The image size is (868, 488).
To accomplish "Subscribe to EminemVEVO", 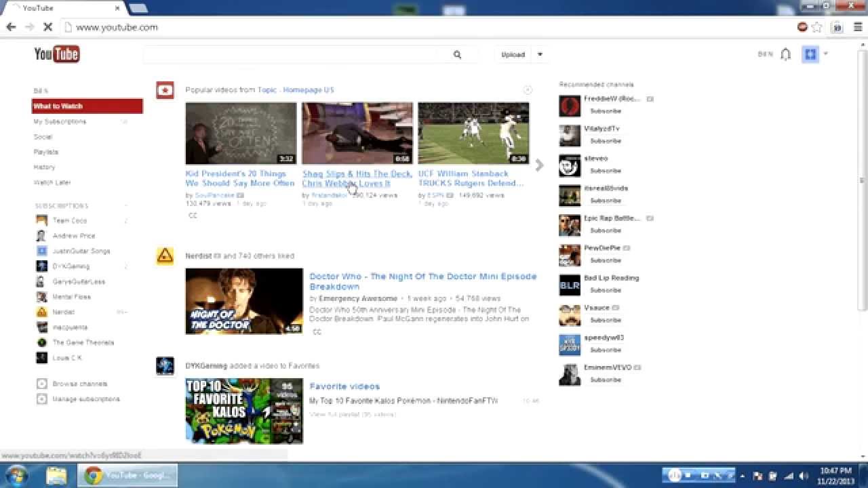I will pos(606,380).
